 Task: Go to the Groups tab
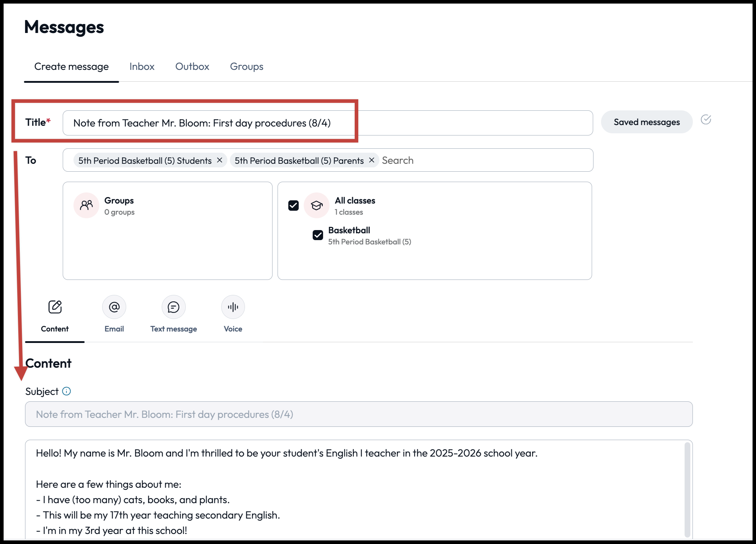246,67
